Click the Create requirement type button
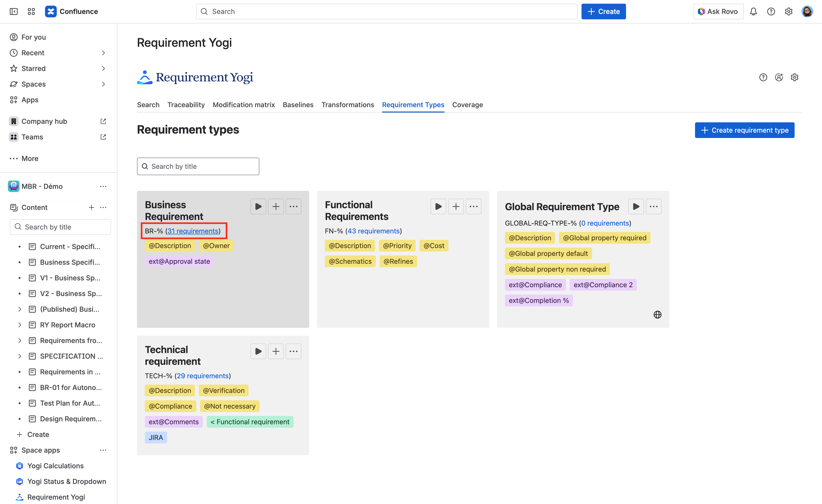The image size is (822, 504). (x=744, y=130)
